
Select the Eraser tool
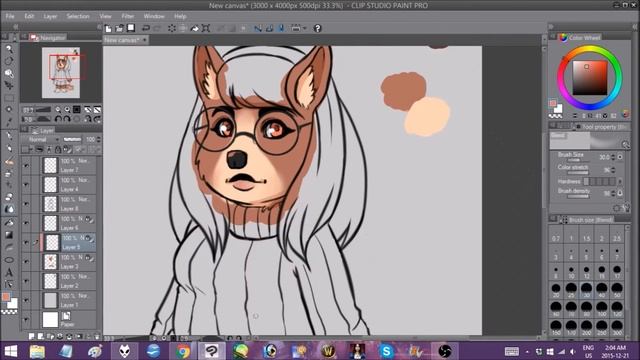(x=9, y=197)
